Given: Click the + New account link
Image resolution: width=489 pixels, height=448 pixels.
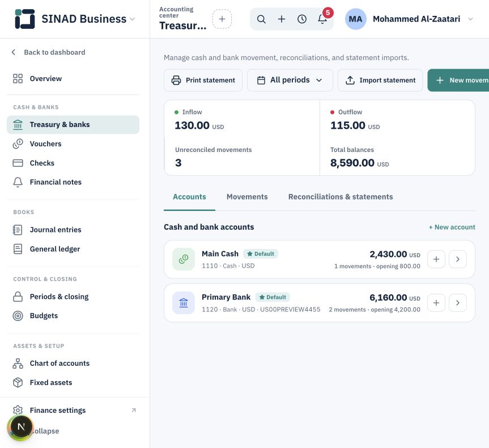Looking at the screenshot, I should pyautogui.click(x=452, y=227).
